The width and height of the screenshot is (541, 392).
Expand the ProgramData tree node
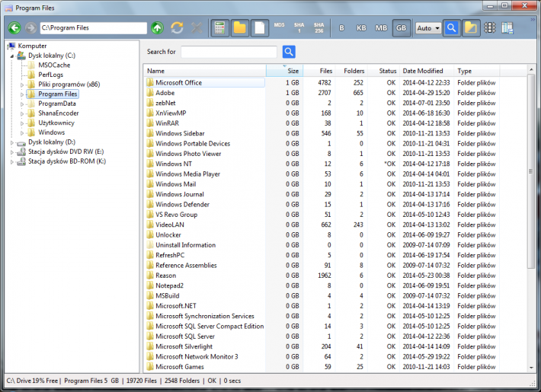(x=22, y=104)
